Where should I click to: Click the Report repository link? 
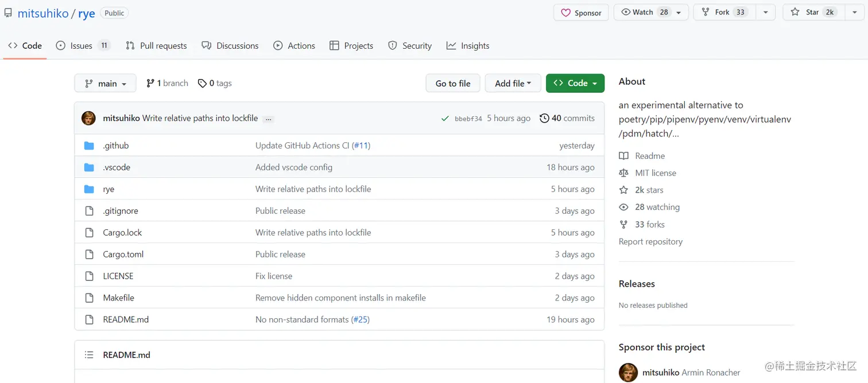click(650, 242)
